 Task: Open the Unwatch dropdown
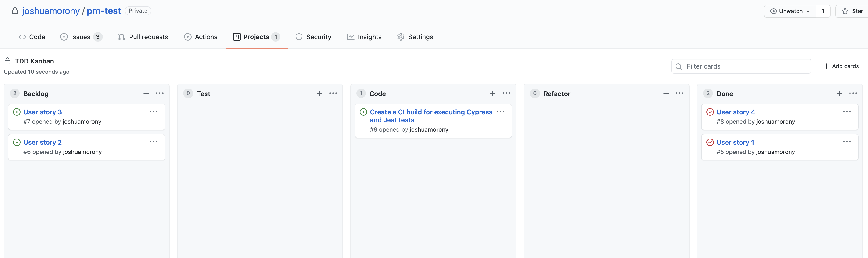790,11
